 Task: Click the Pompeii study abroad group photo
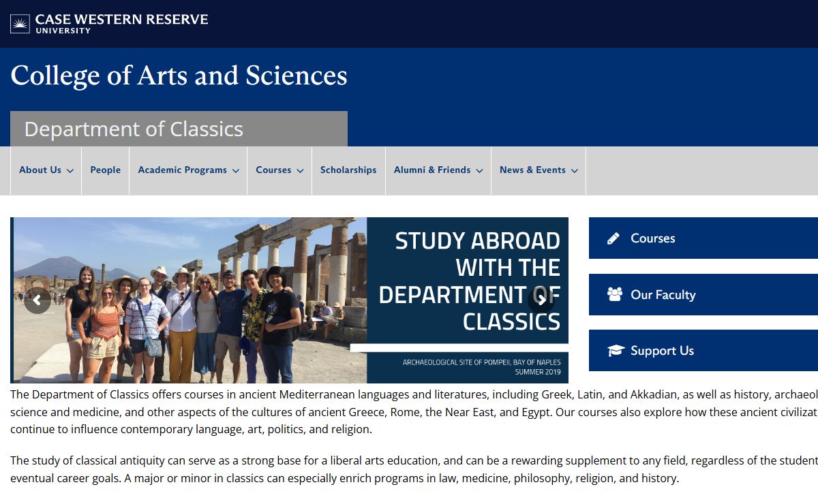coord(189,300)
